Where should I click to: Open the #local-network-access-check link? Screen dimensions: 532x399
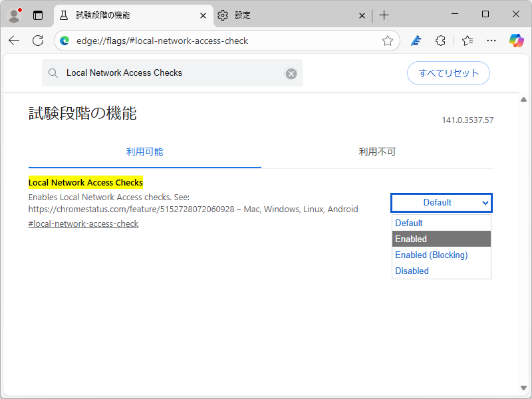pyautogui.click(x=82, y=223)
